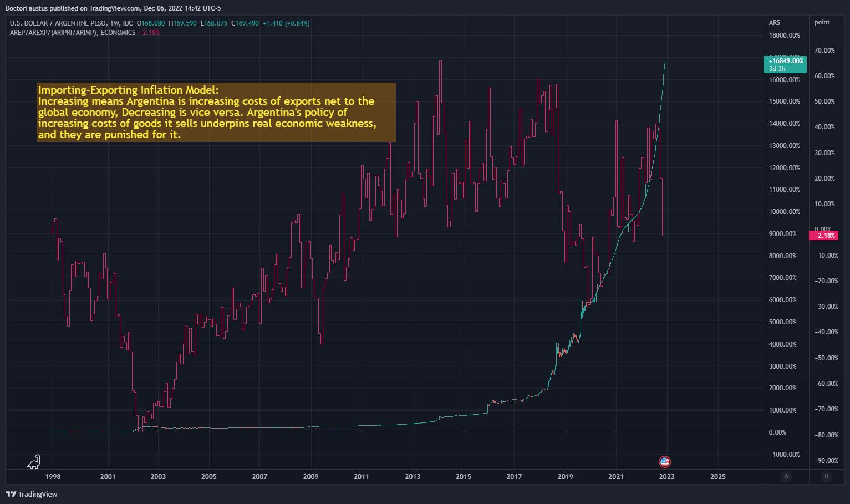Viewport: 850px width, 504px height.
Task: Click the high value H169.590
Action: pyautogui.click(x=182, y=23)
